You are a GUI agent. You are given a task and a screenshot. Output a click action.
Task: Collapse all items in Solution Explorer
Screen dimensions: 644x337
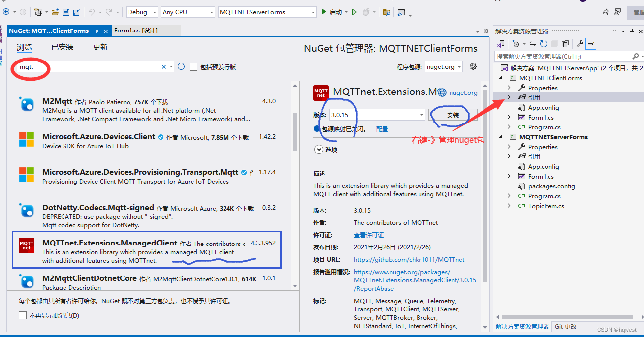click(554, 44)
